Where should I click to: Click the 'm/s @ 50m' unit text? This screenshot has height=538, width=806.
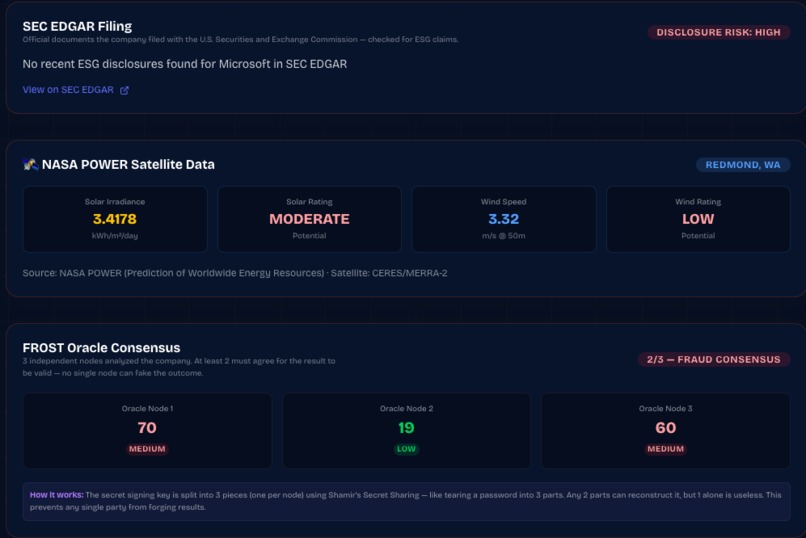(504, 236)
